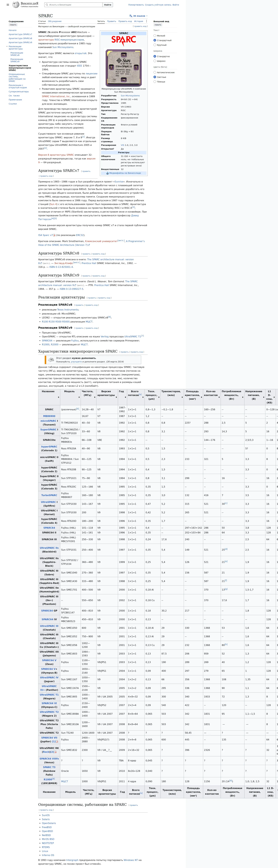Open the main hamburger menu
This screenshot has height=868, width=278.
(8, 5)
